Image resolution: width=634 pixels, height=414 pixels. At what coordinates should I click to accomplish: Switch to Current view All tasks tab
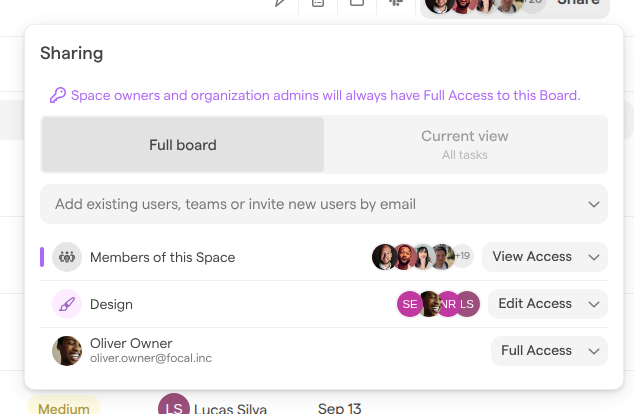[x=465, y=145]
